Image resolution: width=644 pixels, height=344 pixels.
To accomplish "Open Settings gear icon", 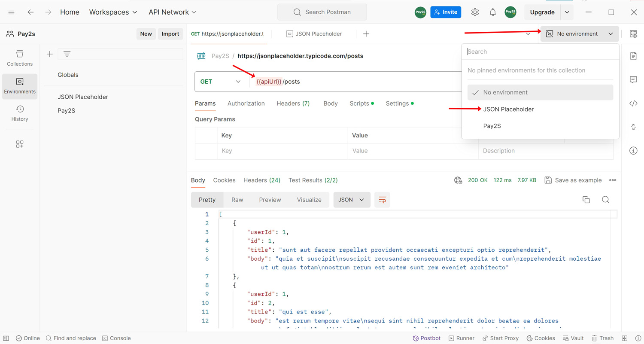I will coord(475,12).
